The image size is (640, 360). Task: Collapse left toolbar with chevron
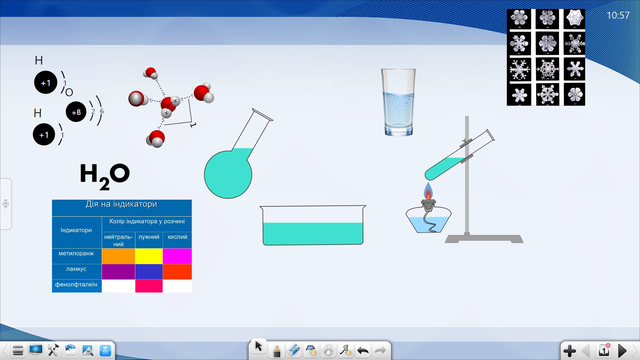pos(5,350)
